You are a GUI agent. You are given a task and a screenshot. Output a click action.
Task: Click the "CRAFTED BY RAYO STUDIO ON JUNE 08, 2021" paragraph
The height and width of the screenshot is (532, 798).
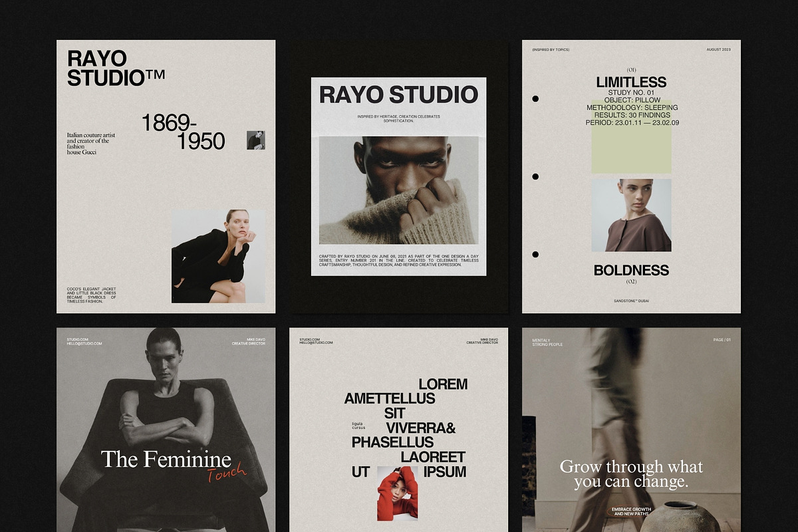pos(398,261)
